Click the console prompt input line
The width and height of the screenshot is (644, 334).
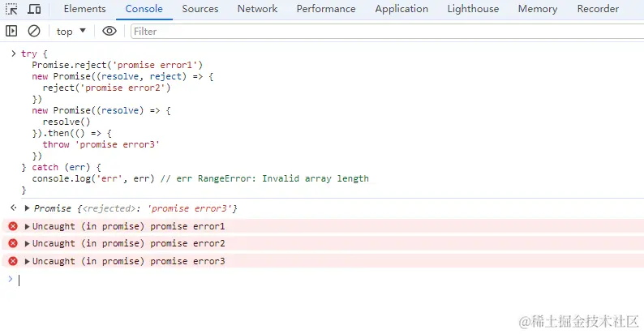pyautogui.click(x=328, y=280)
